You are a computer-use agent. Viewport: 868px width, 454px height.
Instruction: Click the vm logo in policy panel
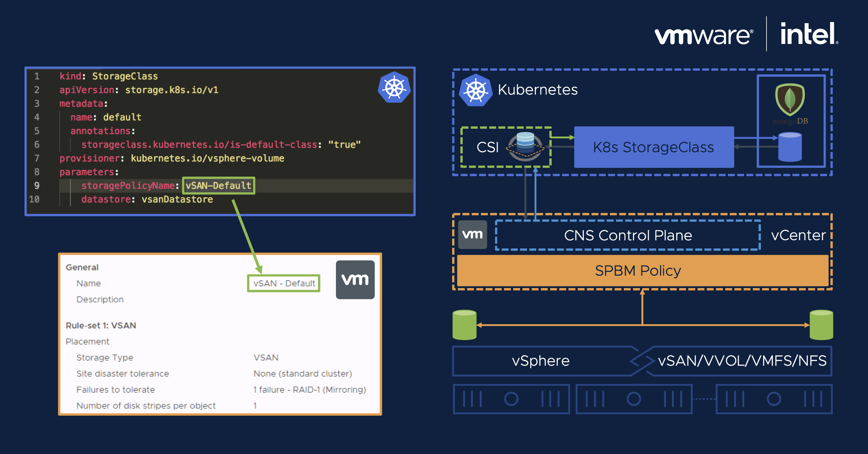pos(355,279)
